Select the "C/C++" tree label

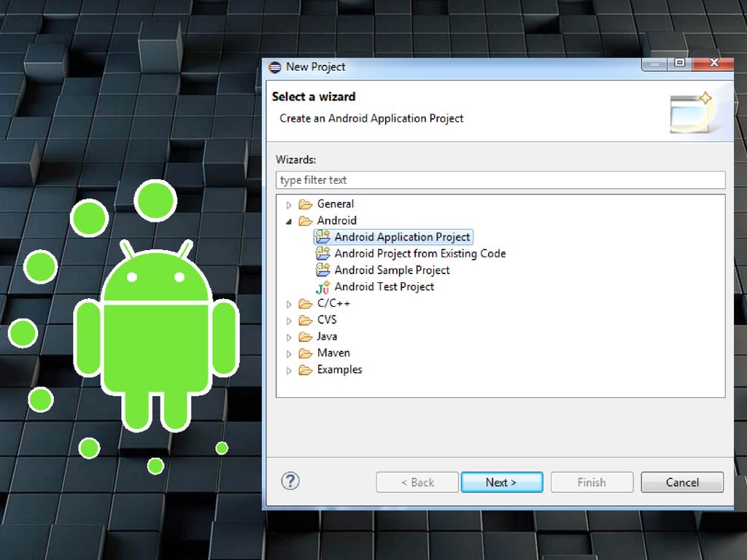tap(333, 303)
